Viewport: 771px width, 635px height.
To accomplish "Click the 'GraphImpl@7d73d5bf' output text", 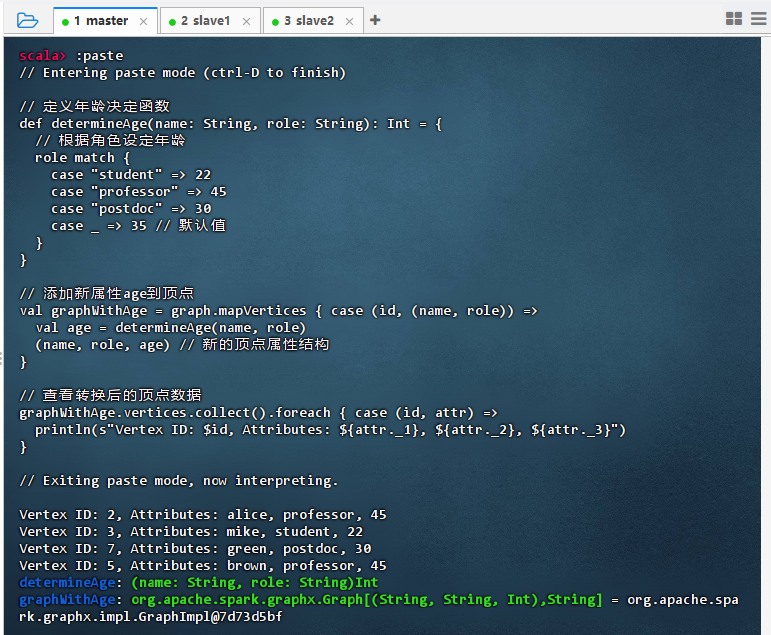I will [210, 617].
